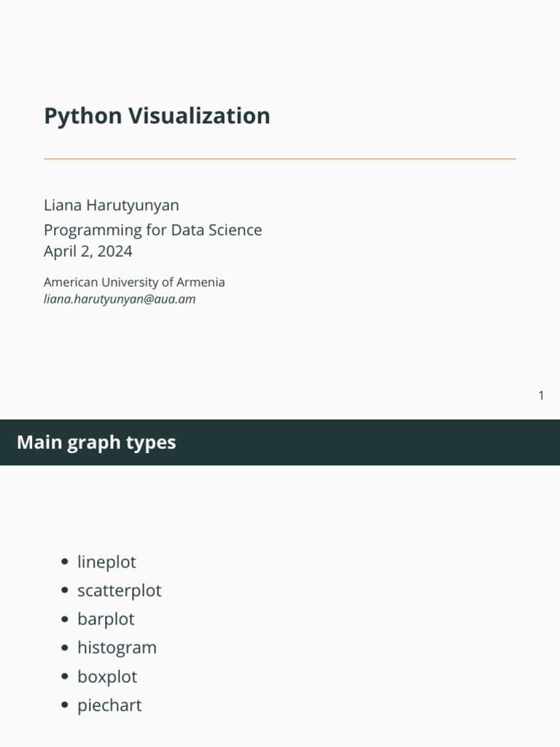This screenshot has height=747, width=560.
Task: Pick the "piechart" list item
Action: click(x=109, y=705)
